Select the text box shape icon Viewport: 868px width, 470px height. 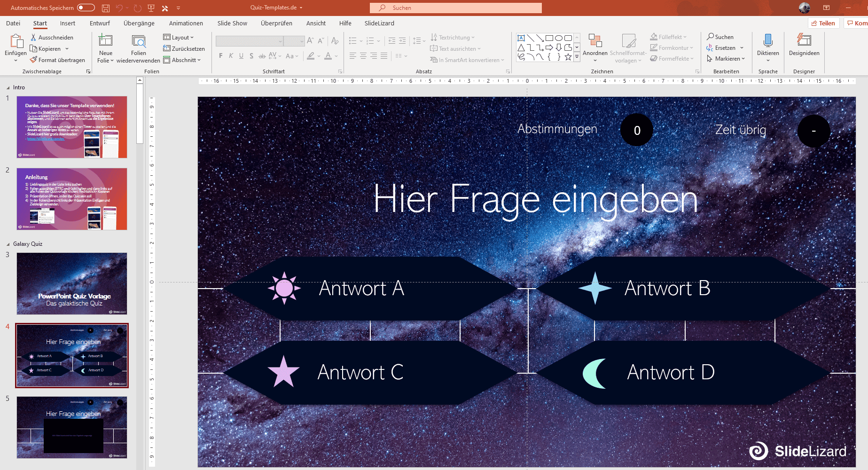(x=521, y=38)
